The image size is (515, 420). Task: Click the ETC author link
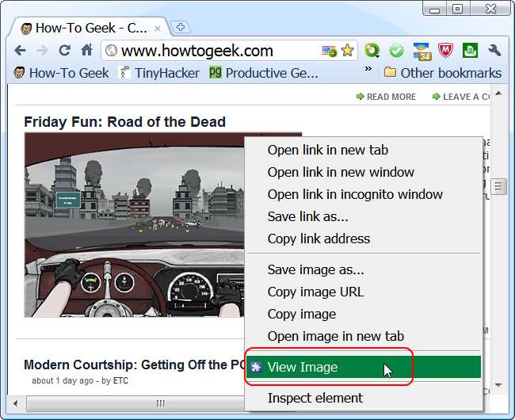pyautogui.click(x=120, y=380)
